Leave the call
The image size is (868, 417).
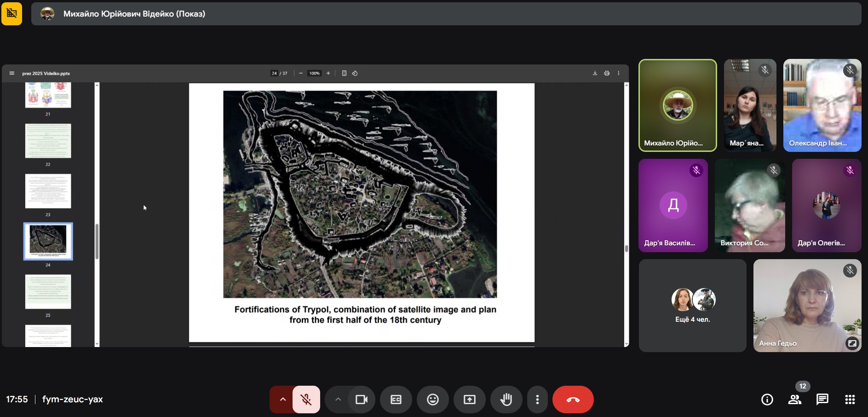pos(573,400)
